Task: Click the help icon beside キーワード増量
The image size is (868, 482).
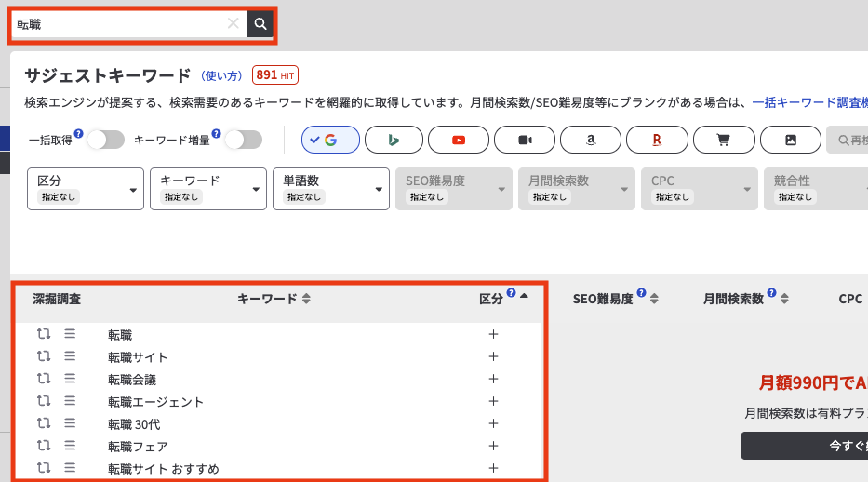Action: click(217, 133)
